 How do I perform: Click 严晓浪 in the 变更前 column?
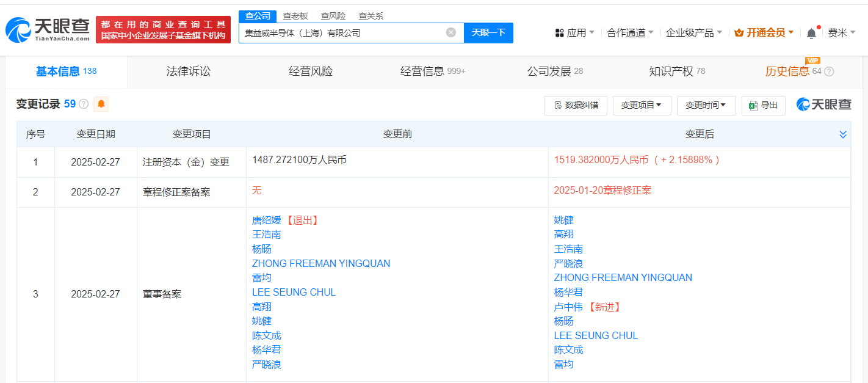pos(267,365)
